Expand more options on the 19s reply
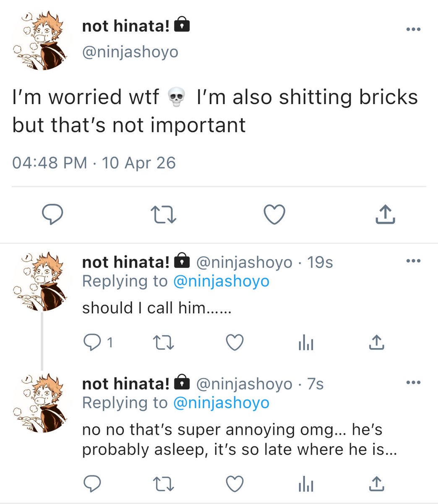The height and width of the screenshot is (504, 438). tap(414, 261)
